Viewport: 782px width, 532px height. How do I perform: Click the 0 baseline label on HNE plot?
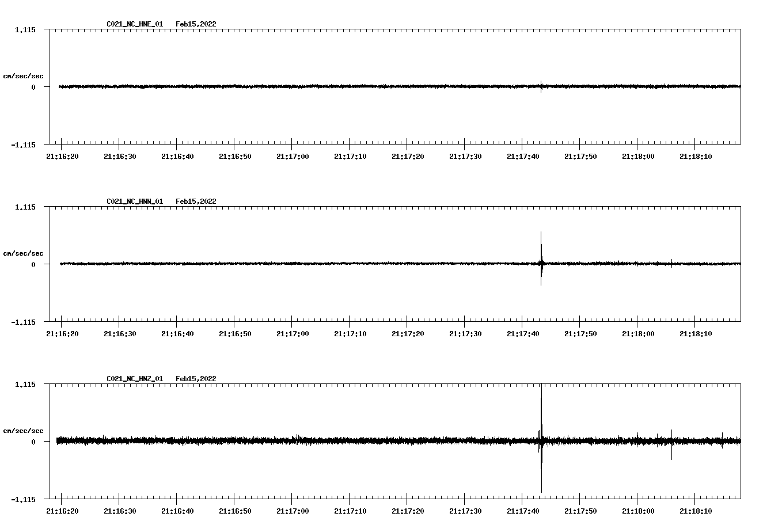(x=33, y=87)
